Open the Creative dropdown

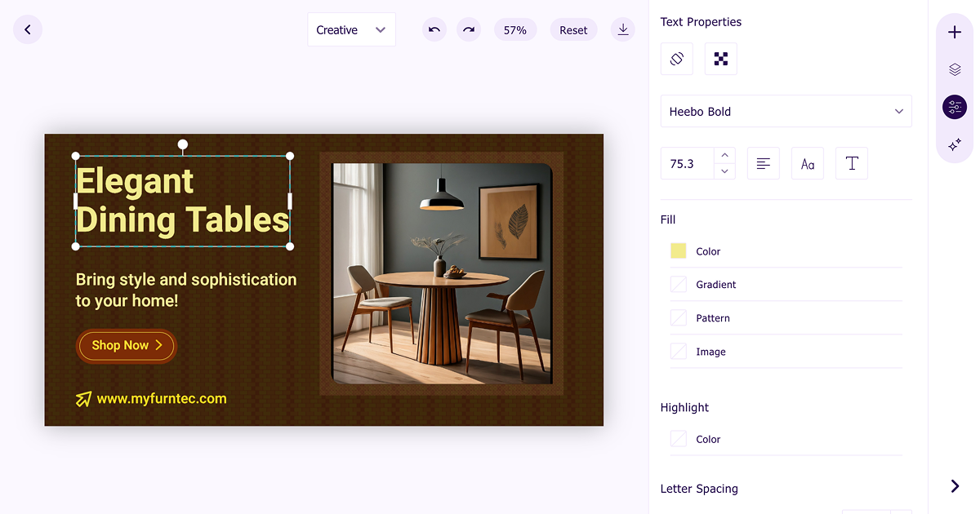coord(351,29)
